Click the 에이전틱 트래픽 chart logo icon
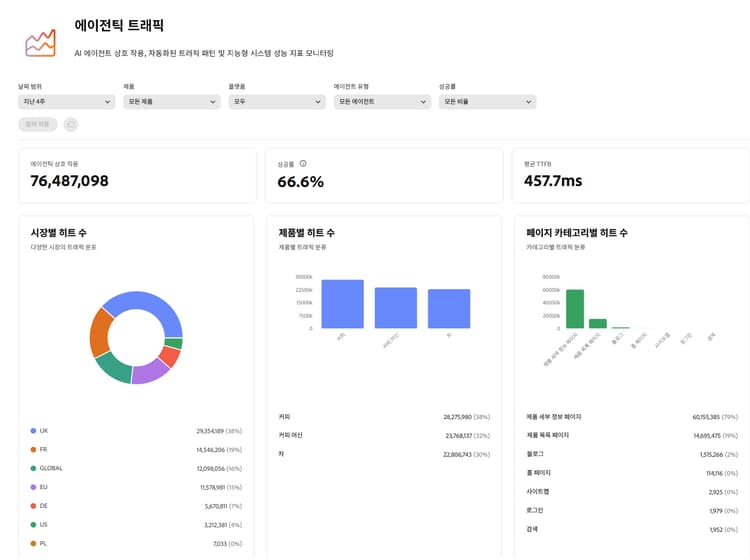This screenshot has width=750, height=560. [41, 44]
